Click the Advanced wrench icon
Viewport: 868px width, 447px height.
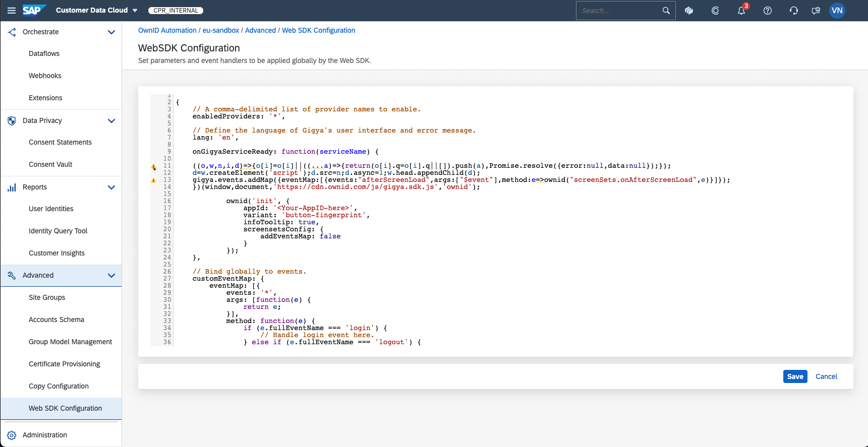tap(12, 276)
